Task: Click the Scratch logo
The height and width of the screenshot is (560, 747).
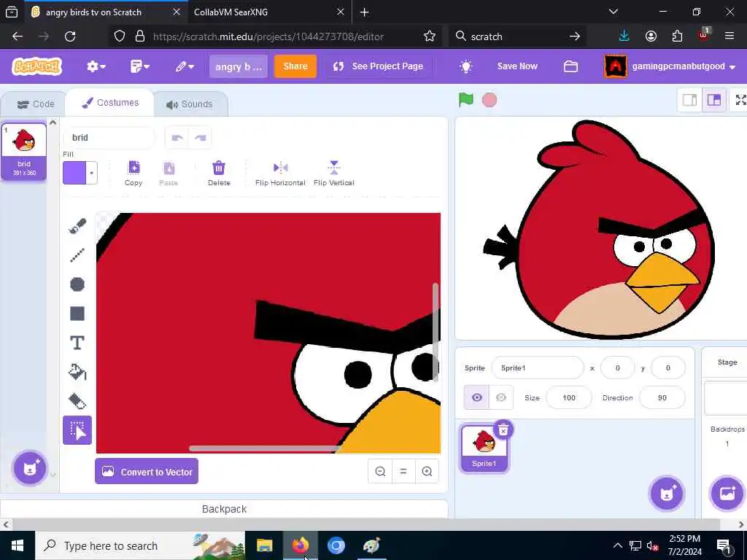Action: click(x=36, y=66)
